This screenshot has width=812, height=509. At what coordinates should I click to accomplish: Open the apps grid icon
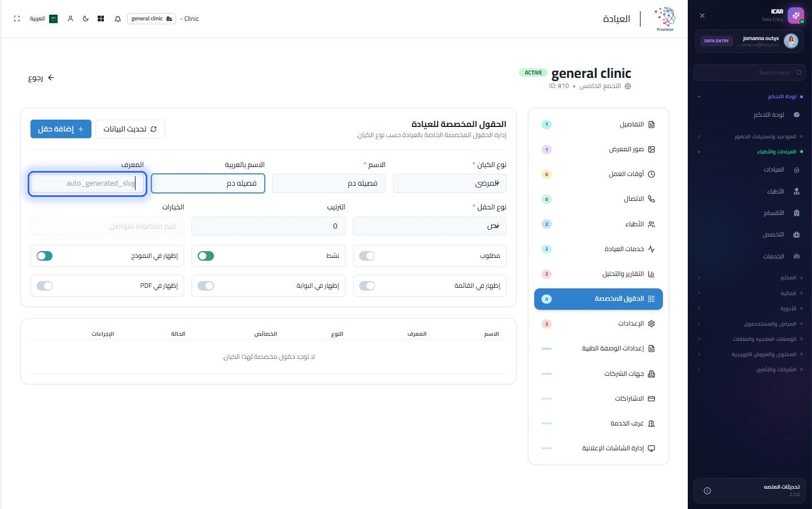coord(101,19)
